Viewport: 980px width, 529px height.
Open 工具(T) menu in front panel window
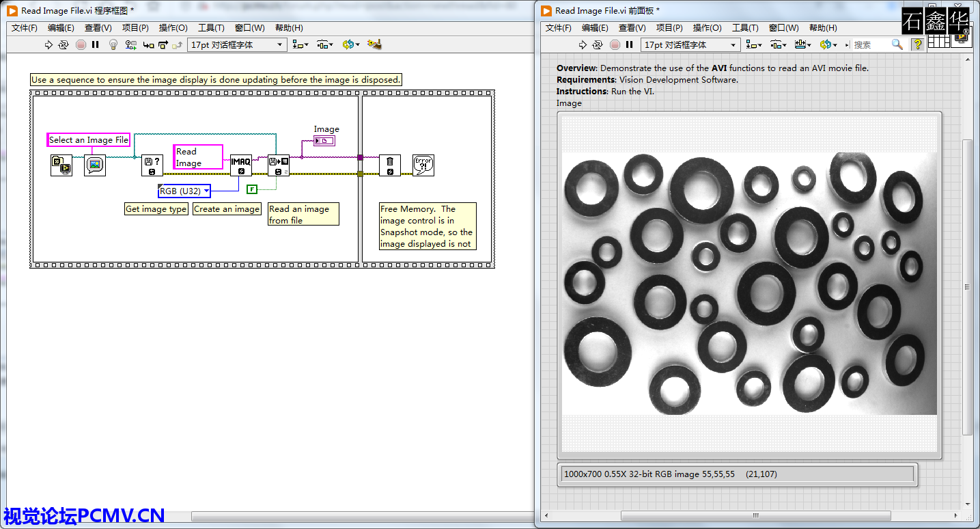745,28
